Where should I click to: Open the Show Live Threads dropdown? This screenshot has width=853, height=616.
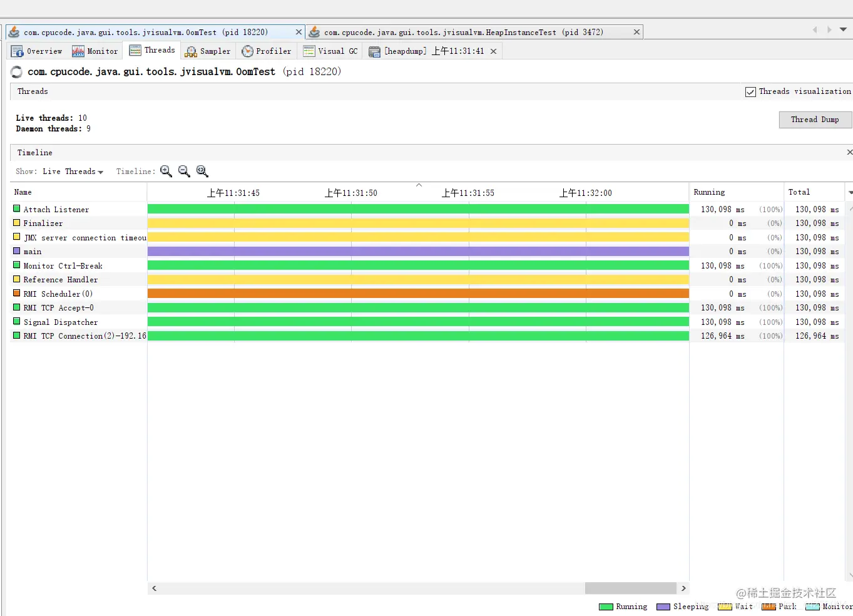(x=73, y=172)
